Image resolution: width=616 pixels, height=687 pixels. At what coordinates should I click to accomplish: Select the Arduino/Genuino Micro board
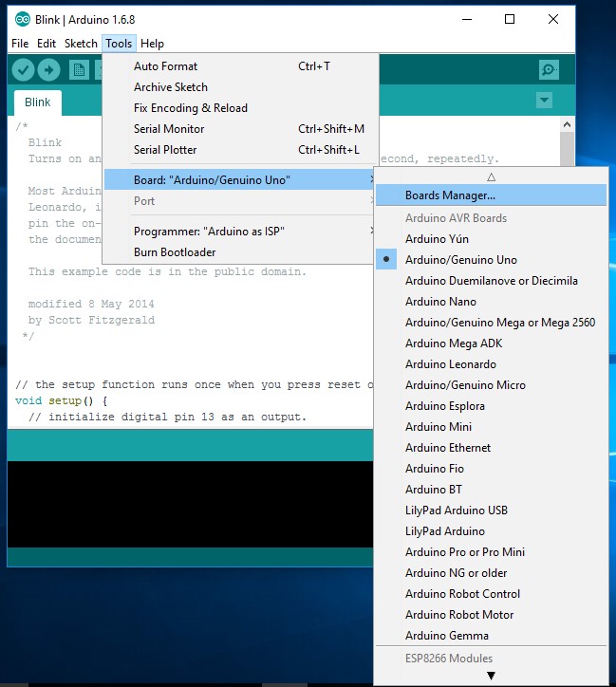(491, 385)
